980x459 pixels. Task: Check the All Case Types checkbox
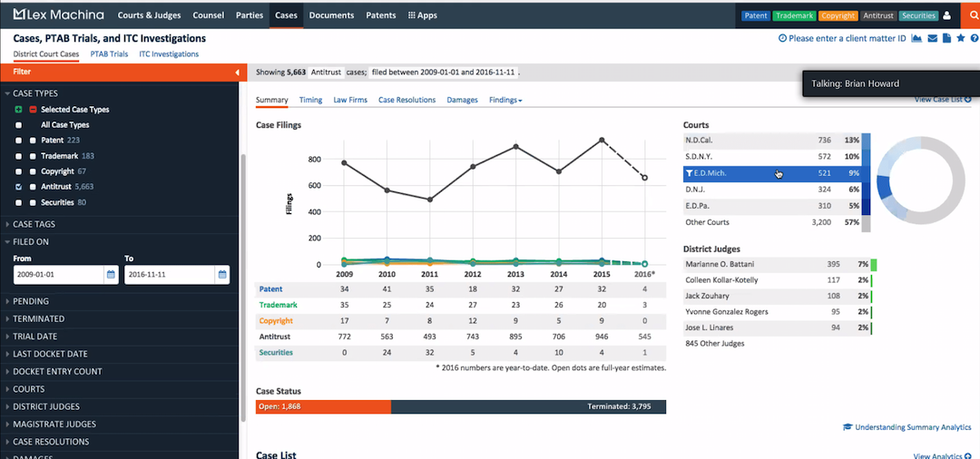pos(19,125)
